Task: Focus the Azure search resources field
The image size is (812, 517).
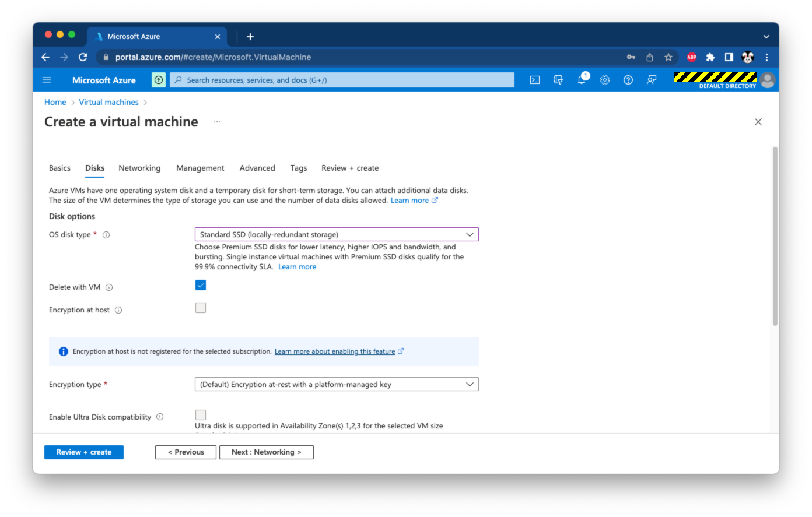Action: coord(342,80)
